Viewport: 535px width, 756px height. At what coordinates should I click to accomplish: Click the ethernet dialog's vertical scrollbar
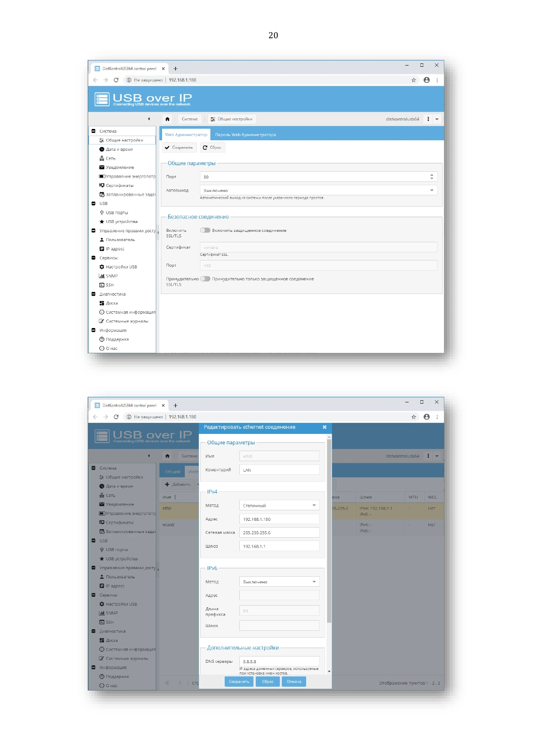coord(329,530)
